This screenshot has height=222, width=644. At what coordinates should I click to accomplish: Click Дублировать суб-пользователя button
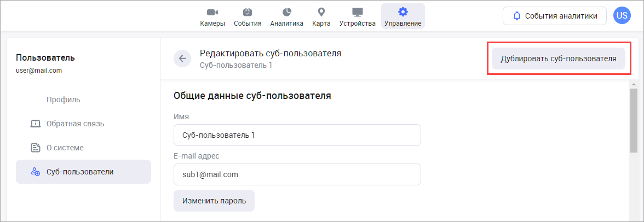pyautogui.click(x=558, y=58)
